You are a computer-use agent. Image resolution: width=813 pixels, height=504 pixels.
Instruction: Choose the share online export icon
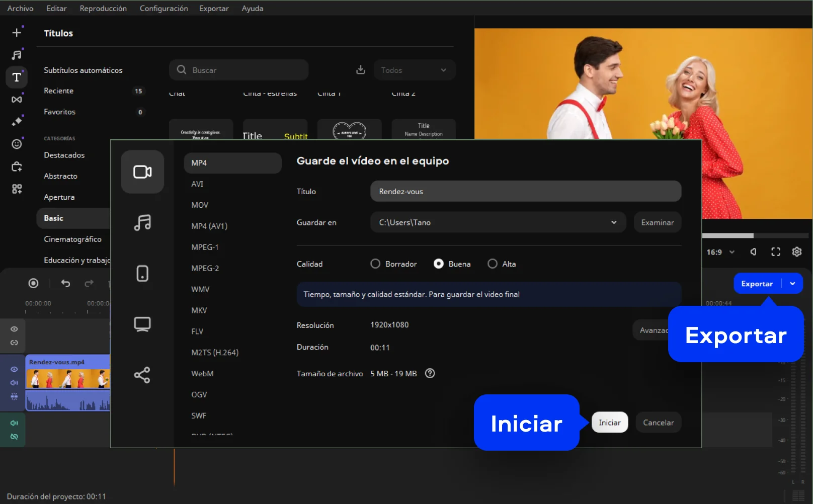pyautogui.click(x=142, y=375)
